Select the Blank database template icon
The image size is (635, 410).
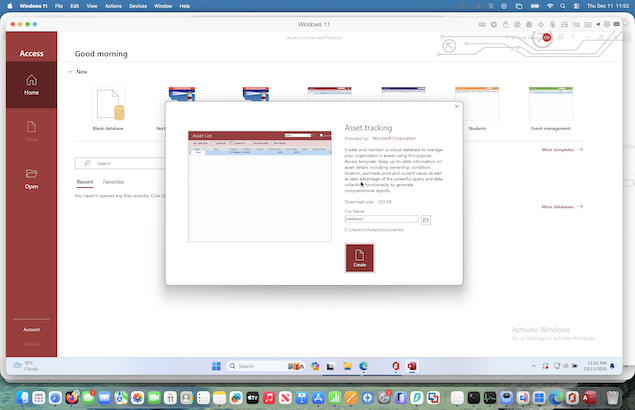(106, 105)
